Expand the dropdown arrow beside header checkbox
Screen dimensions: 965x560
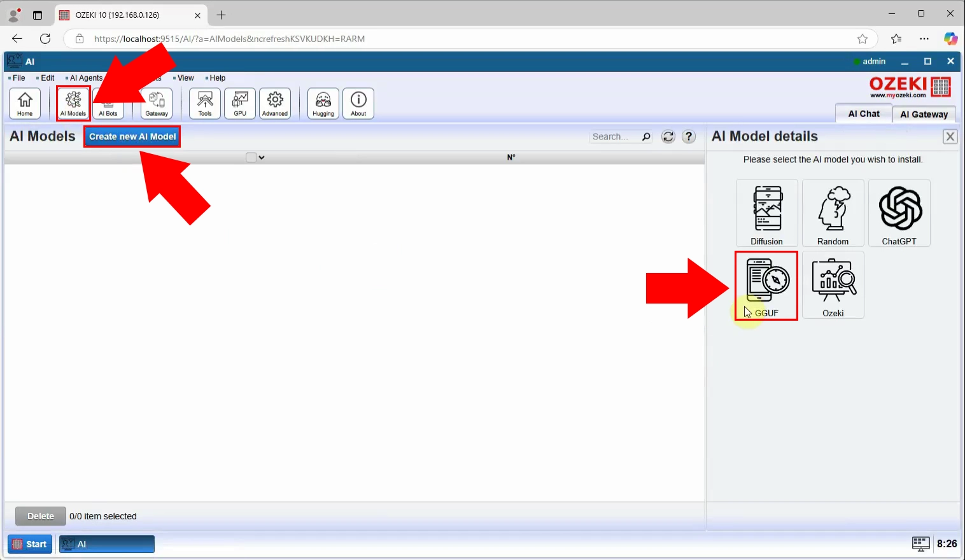pos(262,158)
